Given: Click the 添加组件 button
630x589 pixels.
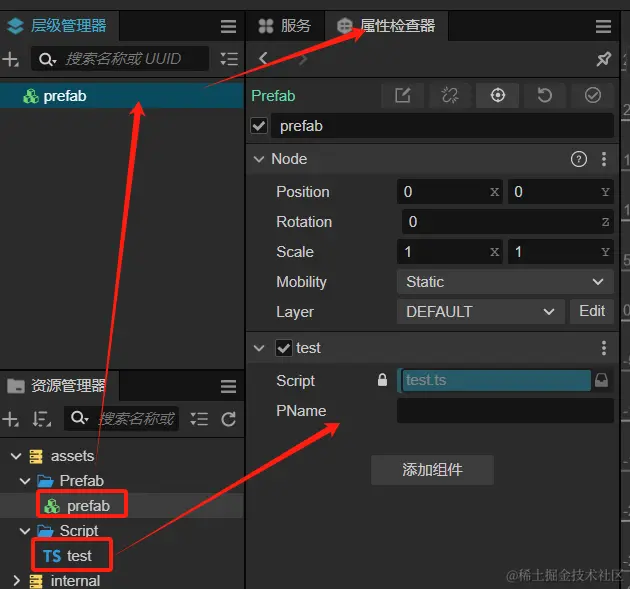Looking at the screenshot, I should 432,470.
